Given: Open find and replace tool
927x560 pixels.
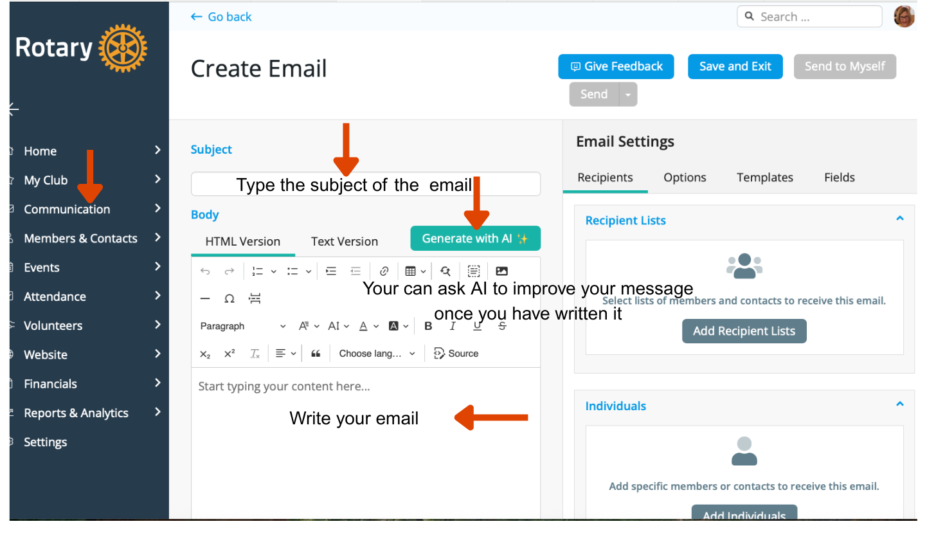Looking at the screenshot, I should tap(446, 271).
